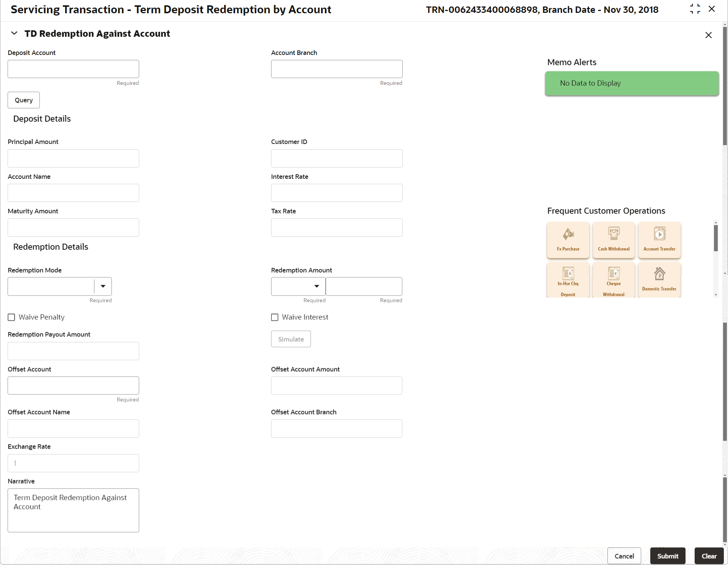Click the Query button

24,100
